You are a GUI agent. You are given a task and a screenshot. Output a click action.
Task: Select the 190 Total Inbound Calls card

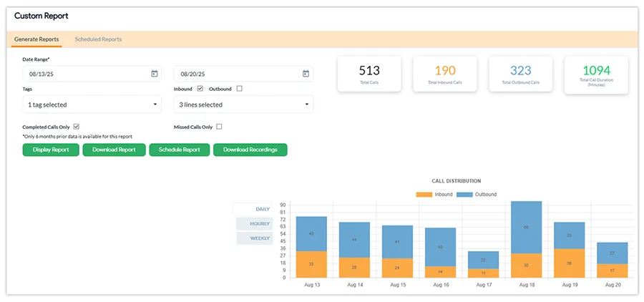(x=445, y=74)
